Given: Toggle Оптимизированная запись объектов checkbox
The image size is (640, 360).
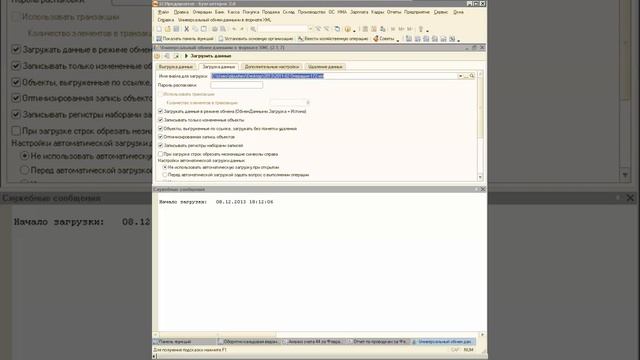Looking at the screenshot, I should tap(160, 137).
